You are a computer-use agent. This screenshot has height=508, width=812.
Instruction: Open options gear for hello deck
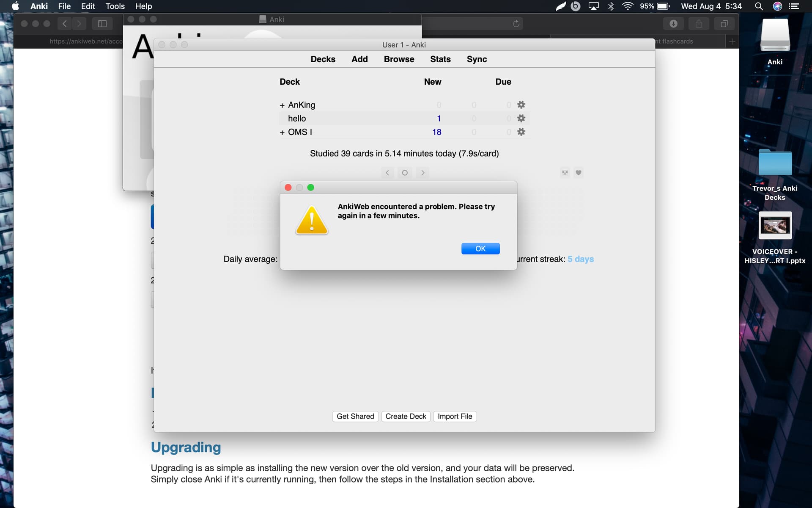(521, 118)
